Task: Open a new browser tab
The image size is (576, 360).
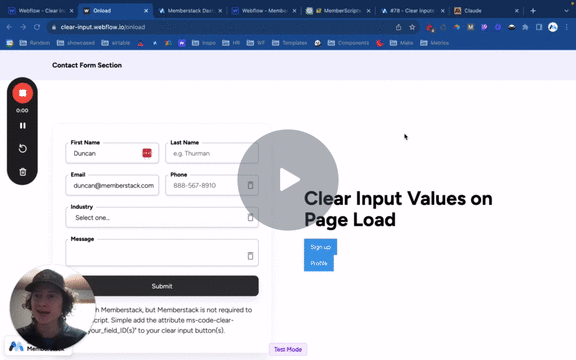Action: 533,11
